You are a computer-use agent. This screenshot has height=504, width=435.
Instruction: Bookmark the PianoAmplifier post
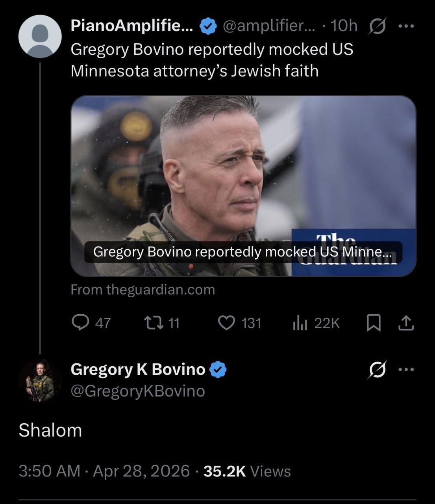[x=373, y=323]
